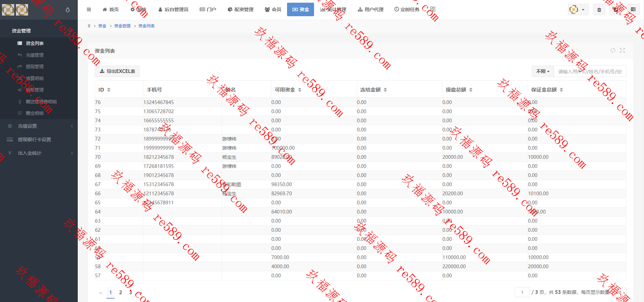The width and height of the screenshot is (644, 302).
Task: Click the 导出EXCEL表 export button
Action: point(117,71)
